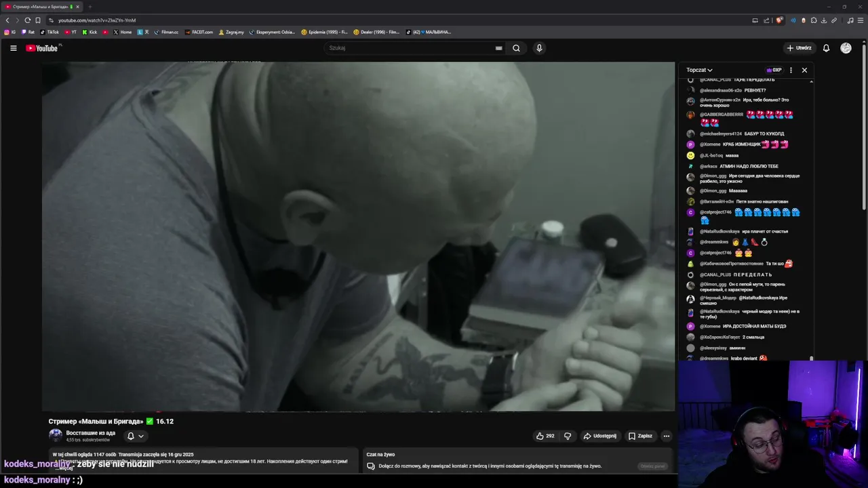This screenshot has width=868, height=488.
Task: Open the Восставшие из ада channel avatar
Action: (x=56, y=435)
